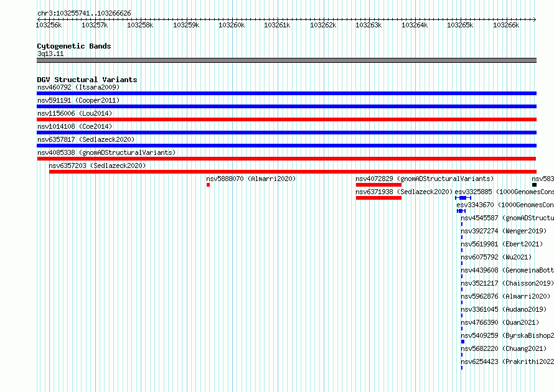Click the 103256k ruler tick label
The width and height of the screenshot is (554, 392).
point(49,25)
